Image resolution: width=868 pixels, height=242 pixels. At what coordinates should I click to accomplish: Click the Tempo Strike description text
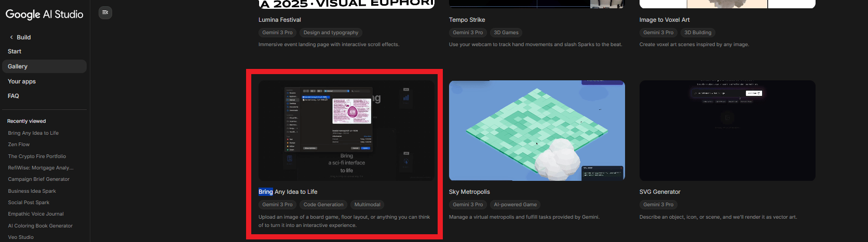pos(536,45)
